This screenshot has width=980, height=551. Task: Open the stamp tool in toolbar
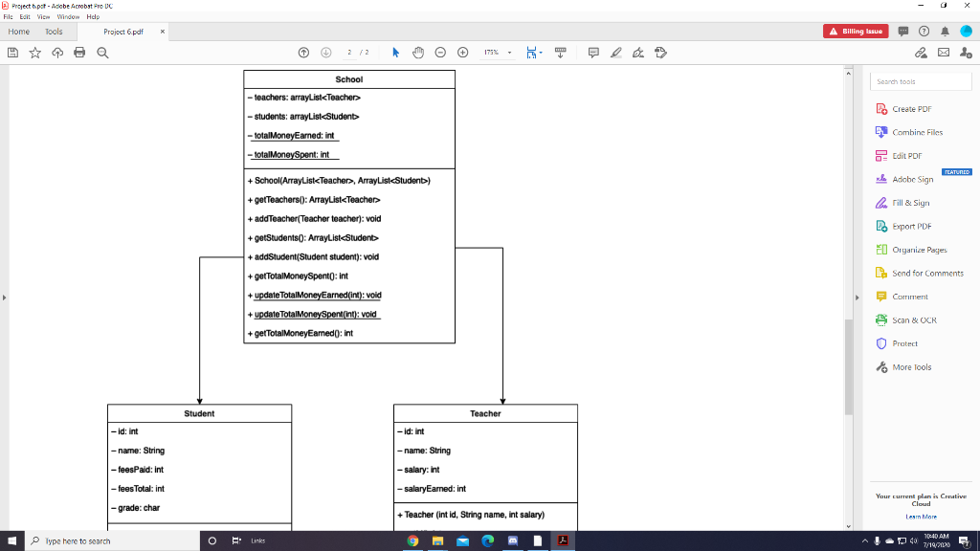660,53
